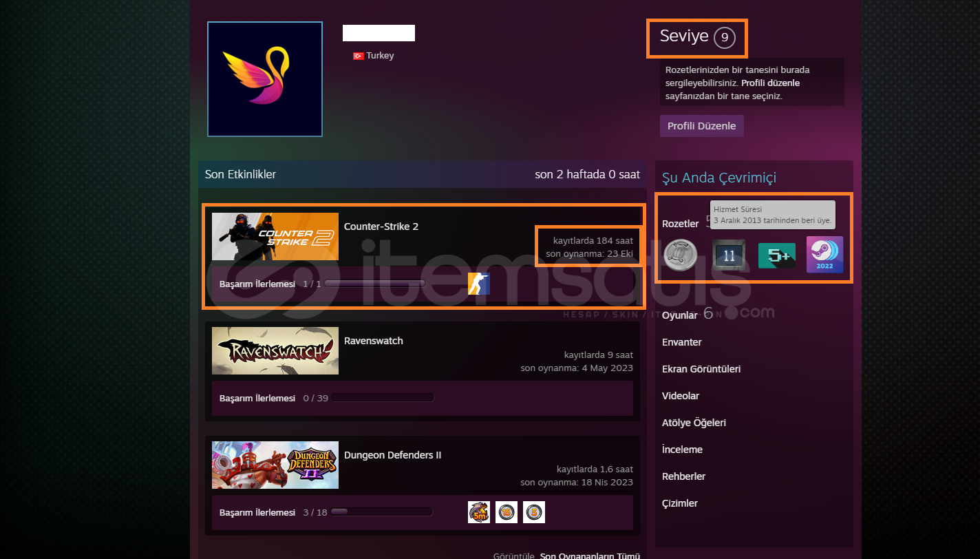This screenshot has height=559, width=980.
Task: Click 'son oynanma: 23 Eki' text
Action: tap(590, 254)
